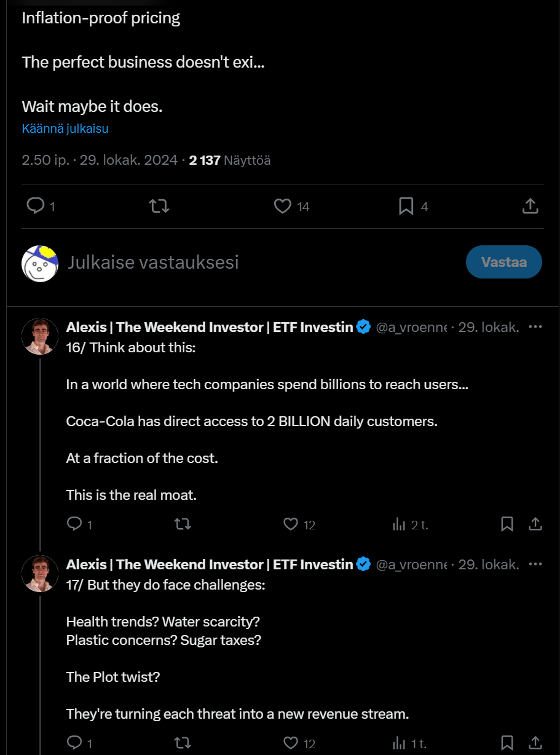Share the main post
The height and width of the screenshot is (755, 560).
coord(530,206)
